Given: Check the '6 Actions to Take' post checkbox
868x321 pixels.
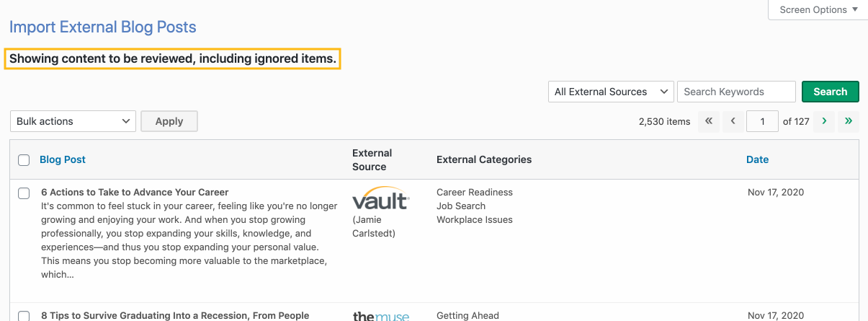Looking at the screenshot, I should (x=24, y=193).
